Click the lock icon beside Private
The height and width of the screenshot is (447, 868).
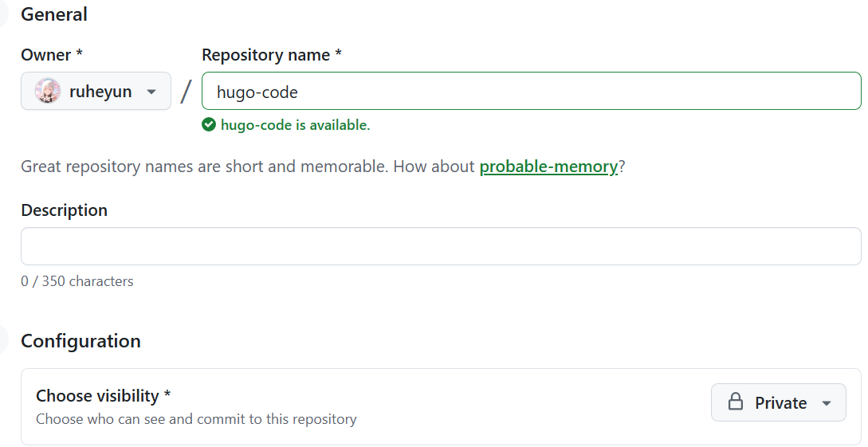[736, 402]
